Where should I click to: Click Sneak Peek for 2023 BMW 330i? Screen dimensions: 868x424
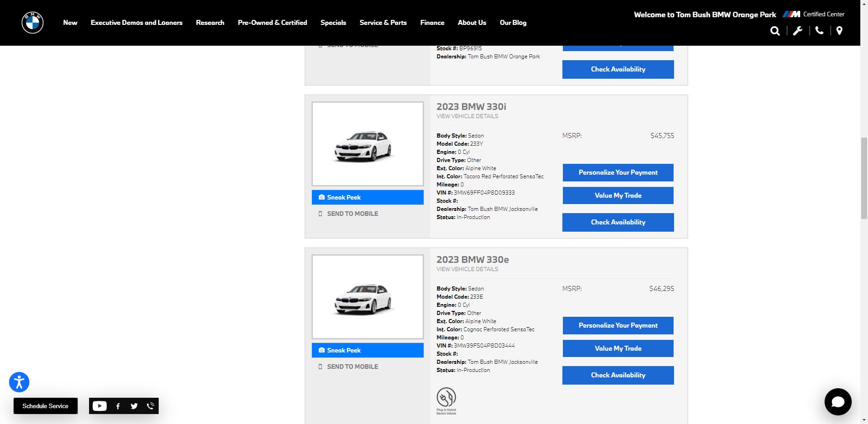pos(368,197)
